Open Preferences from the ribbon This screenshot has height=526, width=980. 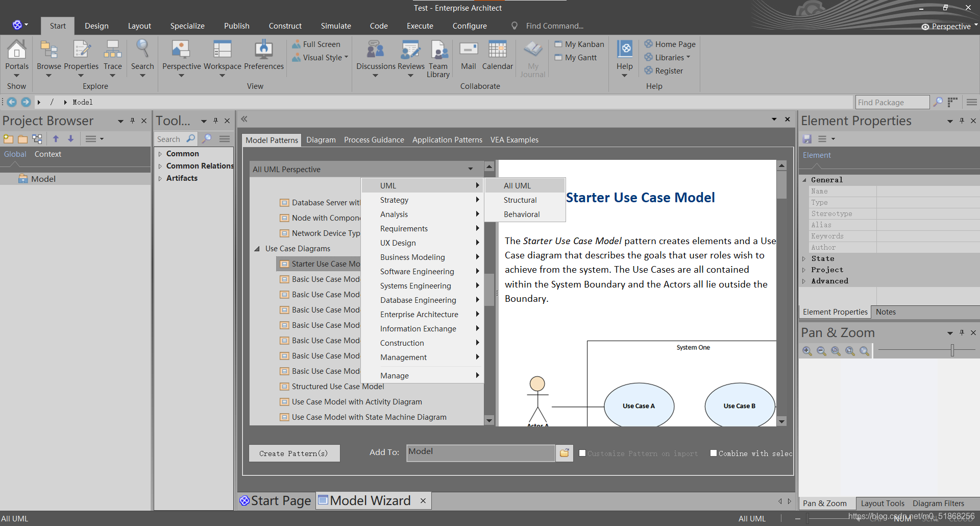tap(264, 55)
